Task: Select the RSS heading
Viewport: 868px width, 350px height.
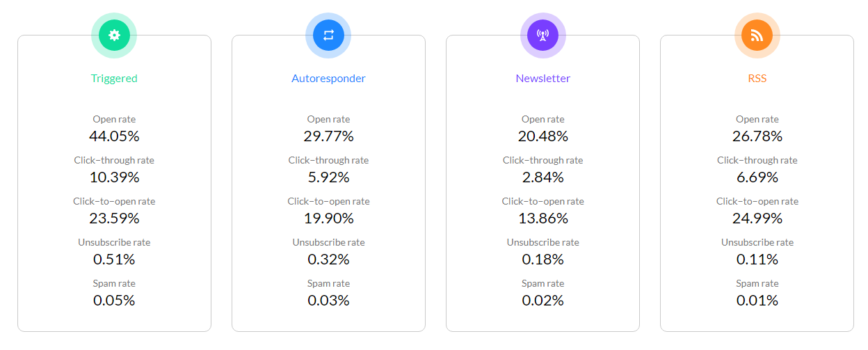Action: pyautogui.click(x=757, y=79)
